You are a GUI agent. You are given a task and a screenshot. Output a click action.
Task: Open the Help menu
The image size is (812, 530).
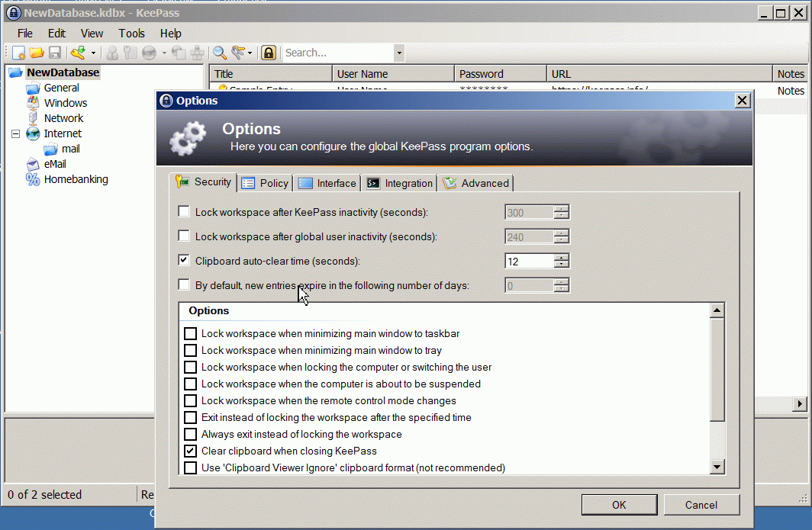click(170, 33)
